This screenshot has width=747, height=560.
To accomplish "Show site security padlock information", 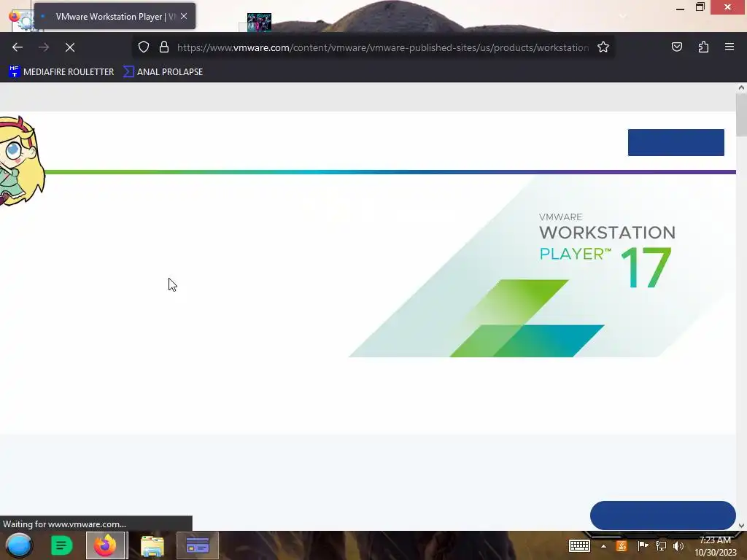I will point(164,47).
